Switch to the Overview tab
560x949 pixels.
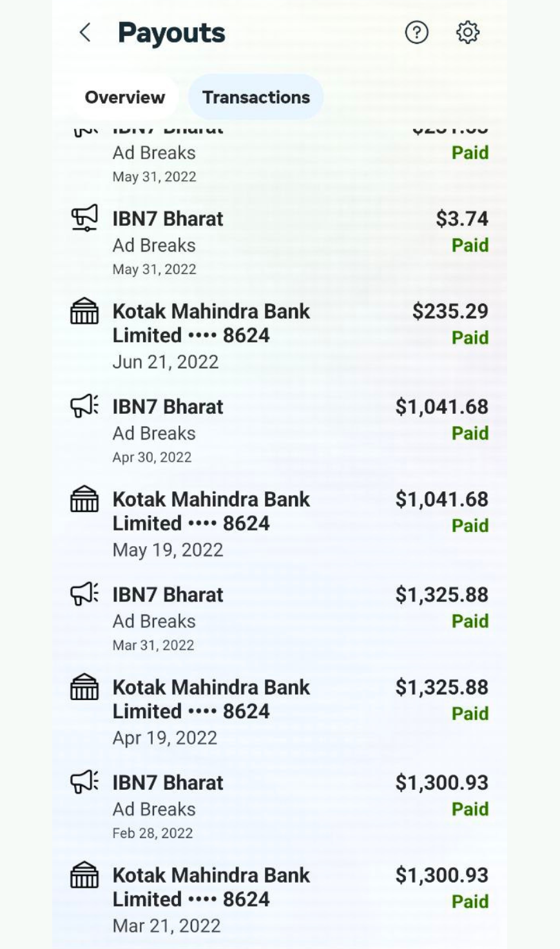(x=125, y=97)
